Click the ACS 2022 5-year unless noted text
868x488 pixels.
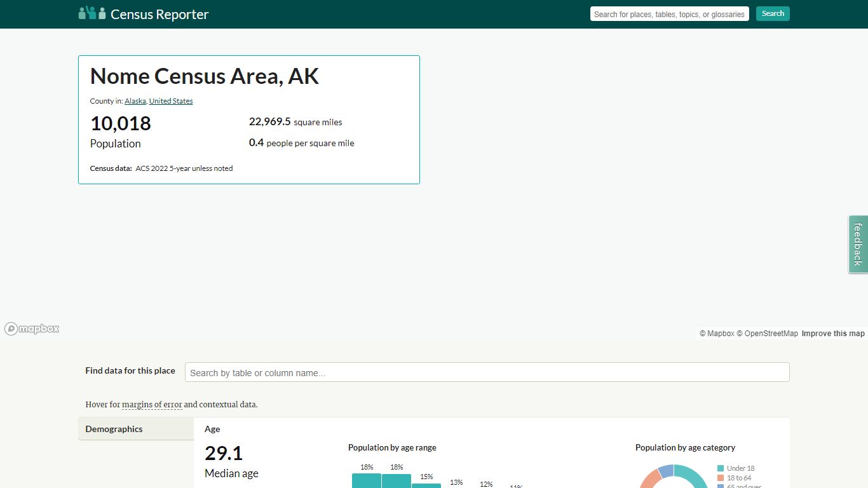point(184,168)
